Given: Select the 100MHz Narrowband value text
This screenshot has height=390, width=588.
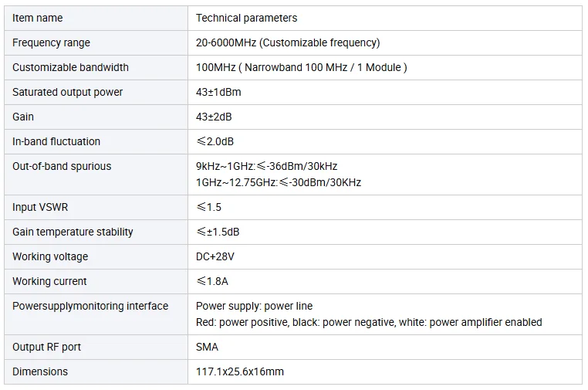Looking at the screenshot, I should click(302, 67).
